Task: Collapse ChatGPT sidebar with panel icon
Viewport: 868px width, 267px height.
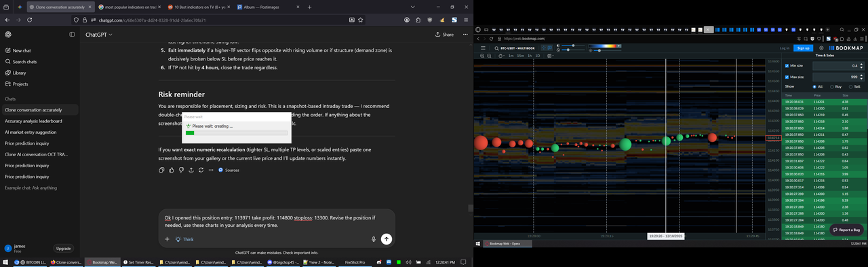Action: click(x=72, y=34)
